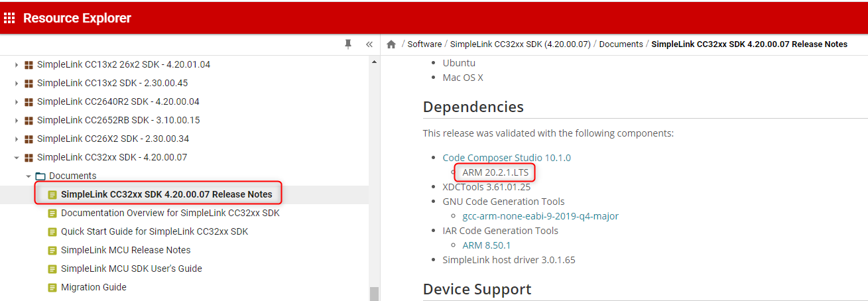Open Documentation Overview for SimpleLink CC32xx SDK
Image resolution: width=868 pixels, height=301 pixels.
(170, 213)
